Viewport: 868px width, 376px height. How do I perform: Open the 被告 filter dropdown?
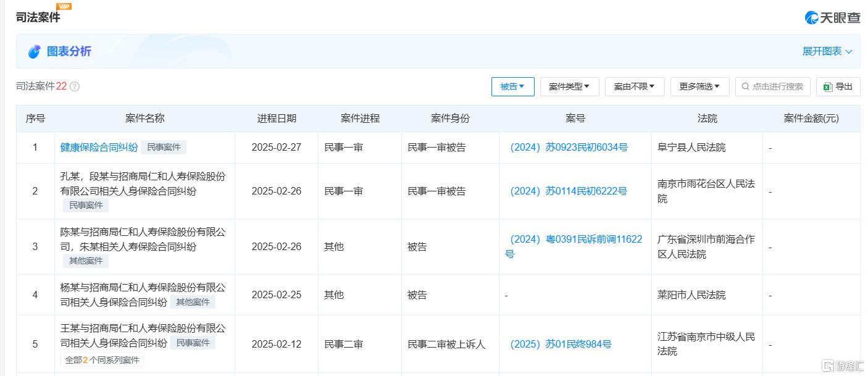(513, 86)
